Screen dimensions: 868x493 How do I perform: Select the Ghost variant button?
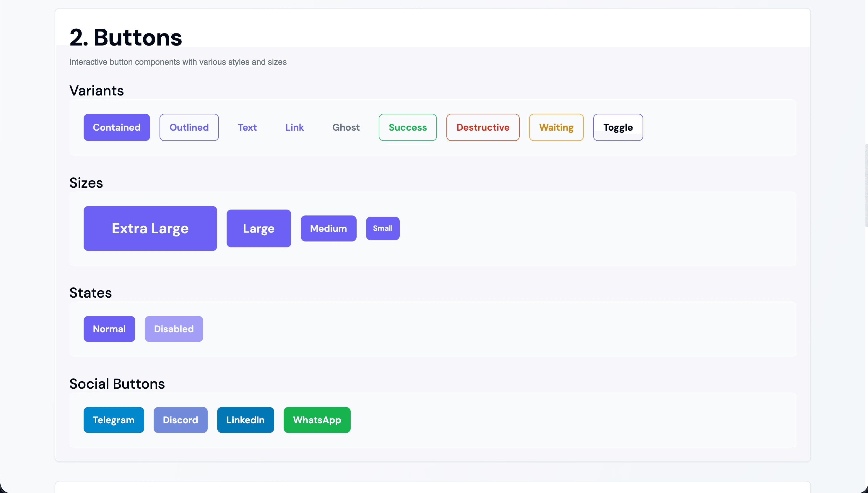[346, 127]
